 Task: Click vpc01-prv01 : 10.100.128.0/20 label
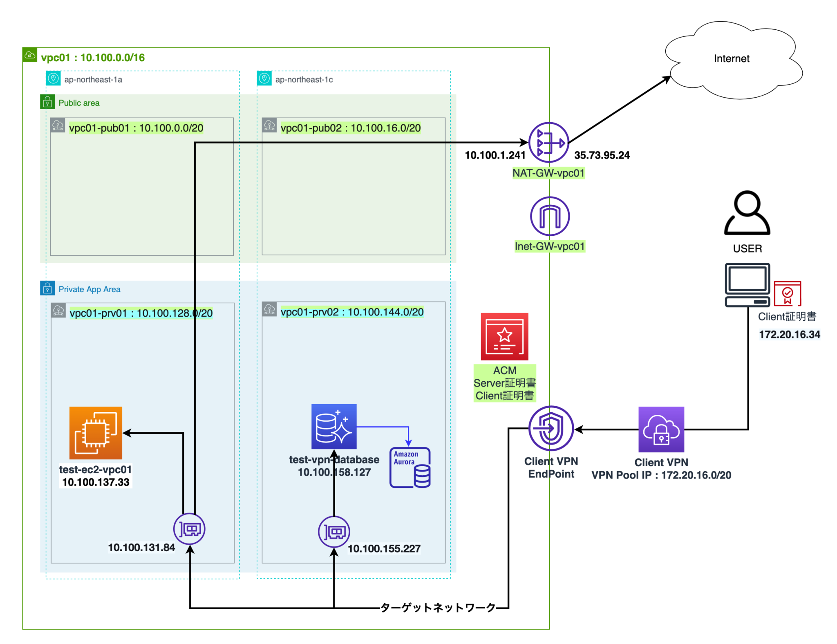(x=141, y=313)
